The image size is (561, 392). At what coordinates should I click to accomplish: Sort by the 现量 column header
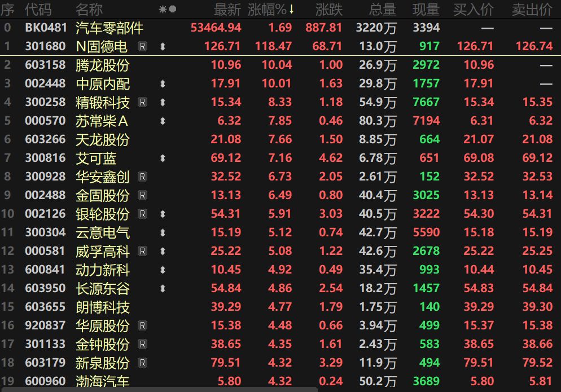click(x=426, y=10)
